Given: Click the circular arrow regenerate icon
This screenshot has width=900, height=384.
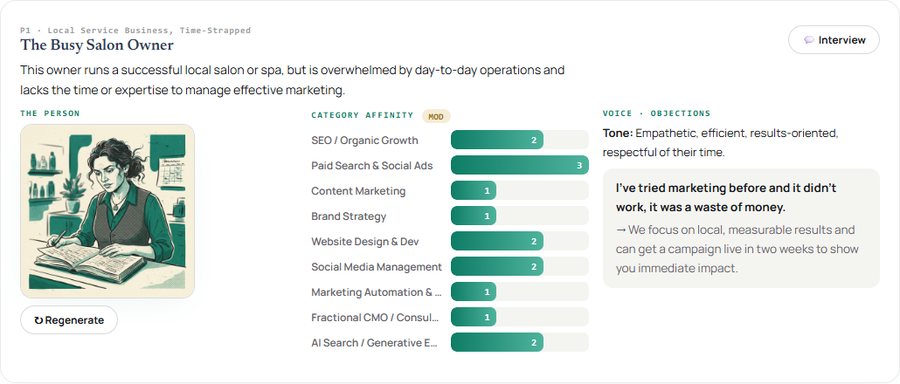Looking at the screenshot, I should (x=38, y=320).
